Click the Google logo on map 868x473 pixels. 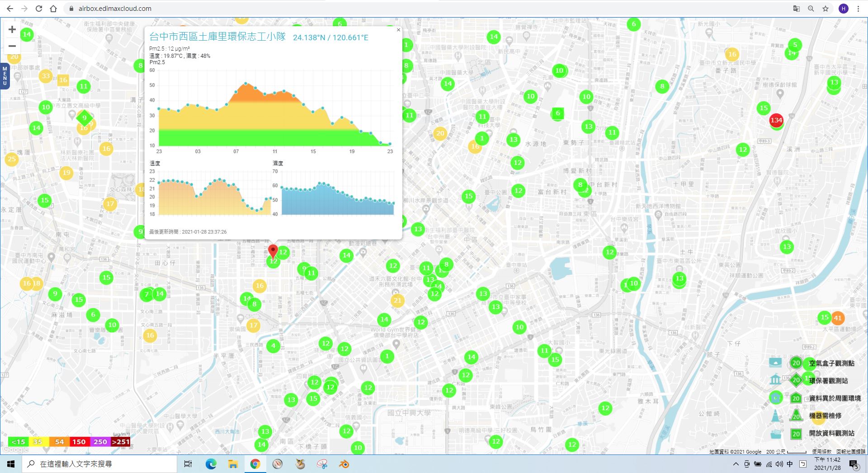pyautogui.click(x=15, y=450)
